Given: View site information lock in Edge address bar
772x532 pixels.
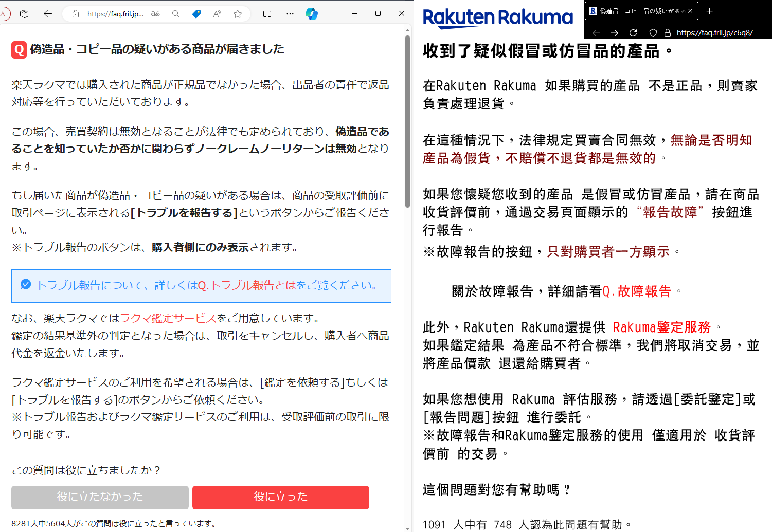Looking at the screenshot, I should [76, 14].
